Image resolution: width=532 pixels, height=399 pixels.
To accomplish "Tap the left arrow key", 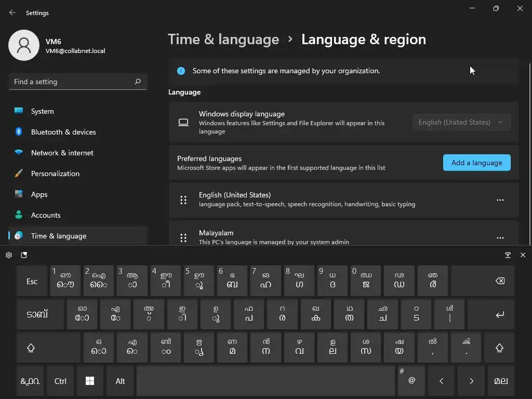I will point(442,381).
